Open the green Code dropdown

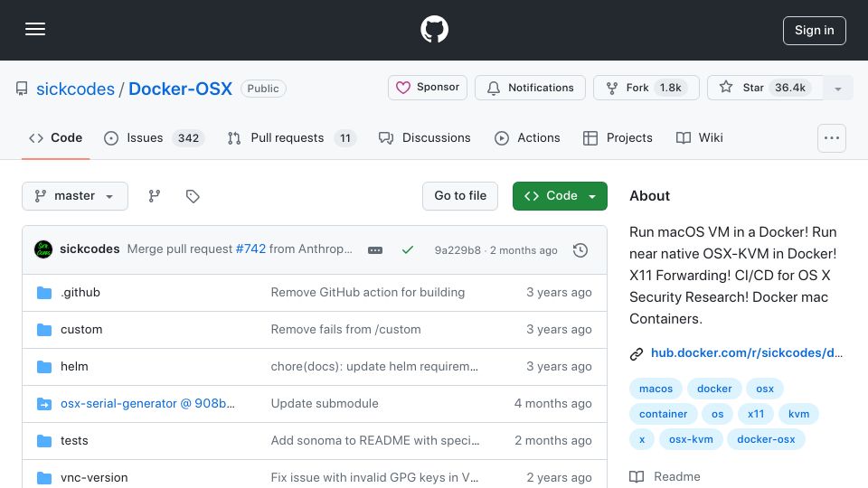[560, 196]
